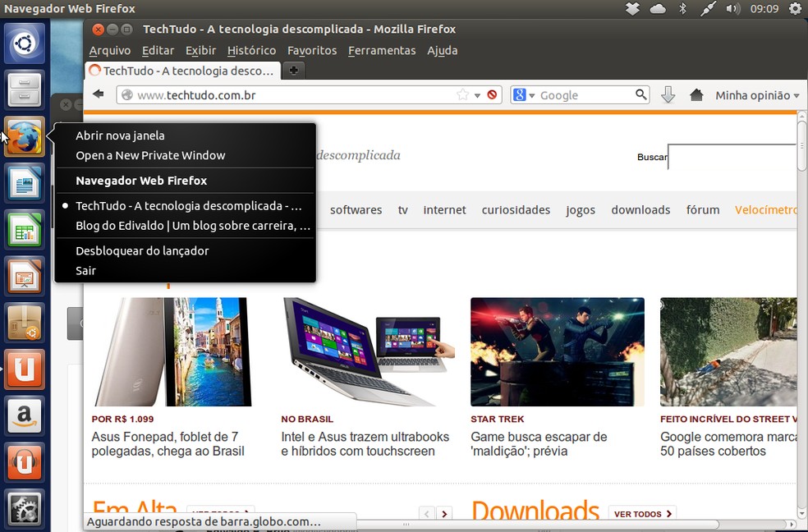Bookmark page with star icon
This screenshot has height=532, width=808.
pyautogui.click(x=463, y=94)
